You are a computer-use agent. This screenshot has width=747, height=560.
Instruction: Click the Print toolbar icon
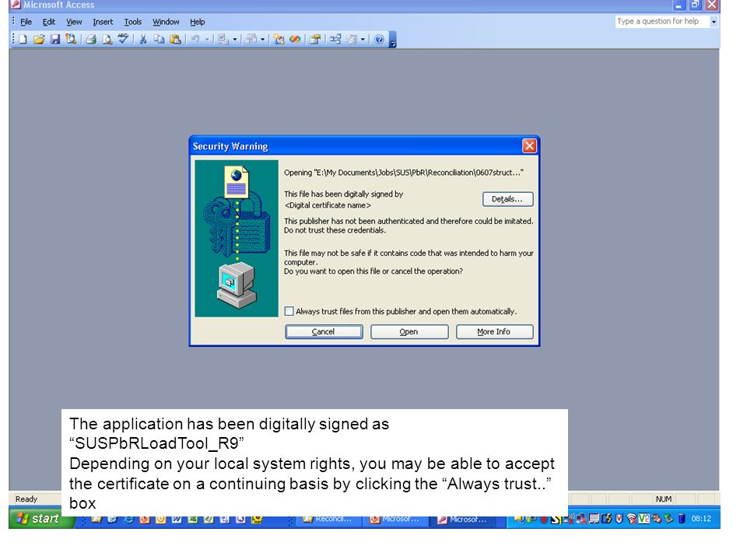click(91, 39)
